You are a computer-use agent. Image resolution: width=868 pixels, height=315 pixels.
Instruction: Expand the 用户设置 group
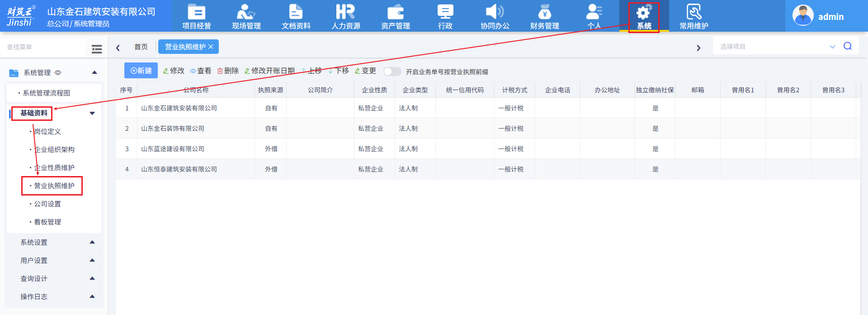coord(92,260)
